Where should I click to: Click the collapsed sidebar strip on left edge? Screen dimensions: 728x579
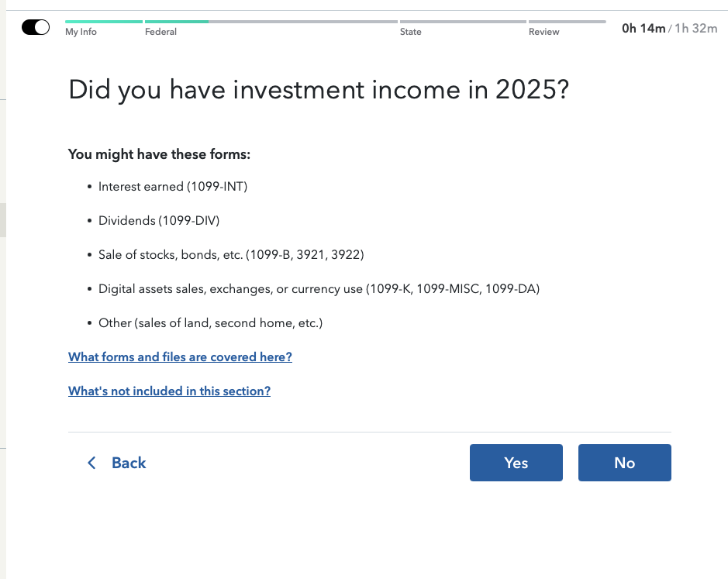(4, 220)
